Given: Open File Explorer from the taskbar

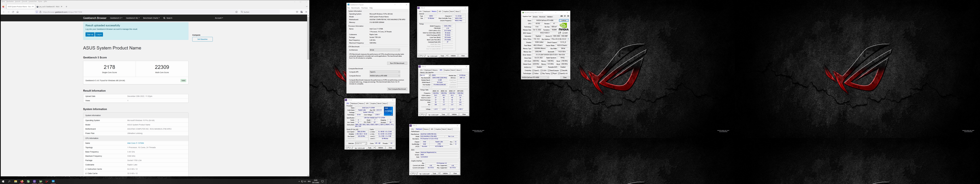Looking at the screenshot, I should (x=16, y=181).
